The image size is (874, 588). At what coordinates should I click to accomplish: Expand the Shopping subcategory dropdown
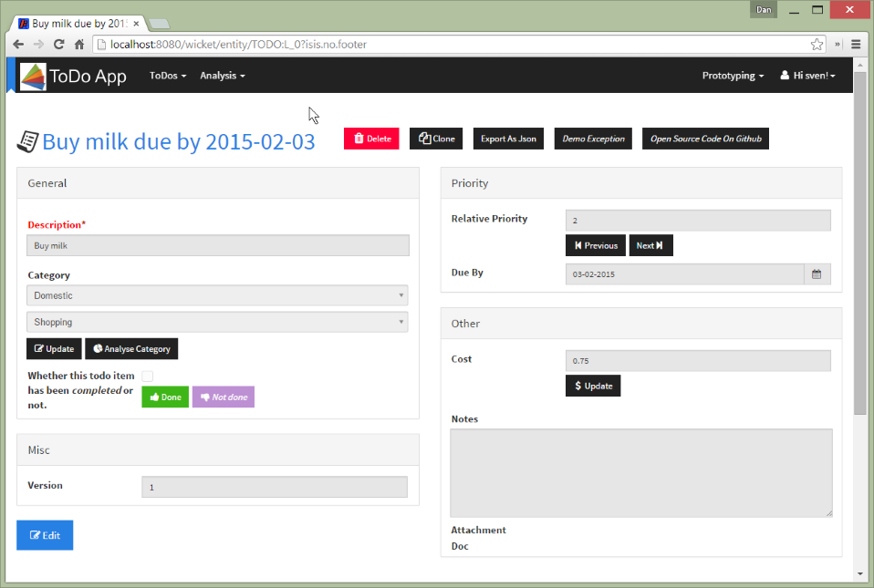pyautogui.click(x=217, y=322)
